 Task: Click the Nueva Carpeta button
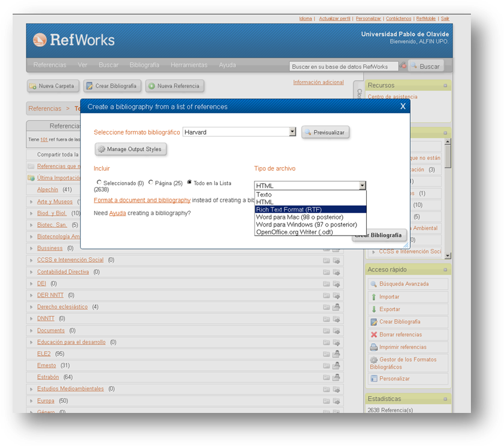(x=53, y=86)
